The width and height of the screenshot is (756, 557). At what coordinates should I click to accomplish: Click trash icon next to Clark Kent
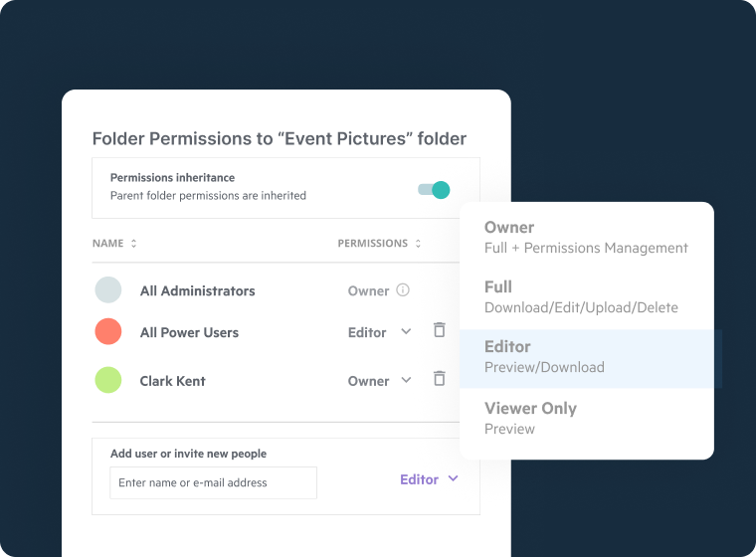(439, 379)
